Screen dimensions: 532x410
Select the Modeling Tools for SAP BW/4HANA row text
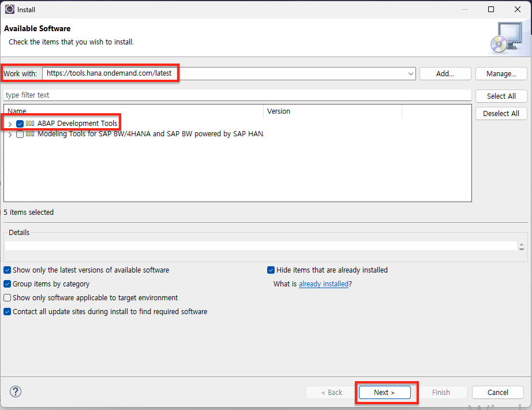(x=151, y=134)
